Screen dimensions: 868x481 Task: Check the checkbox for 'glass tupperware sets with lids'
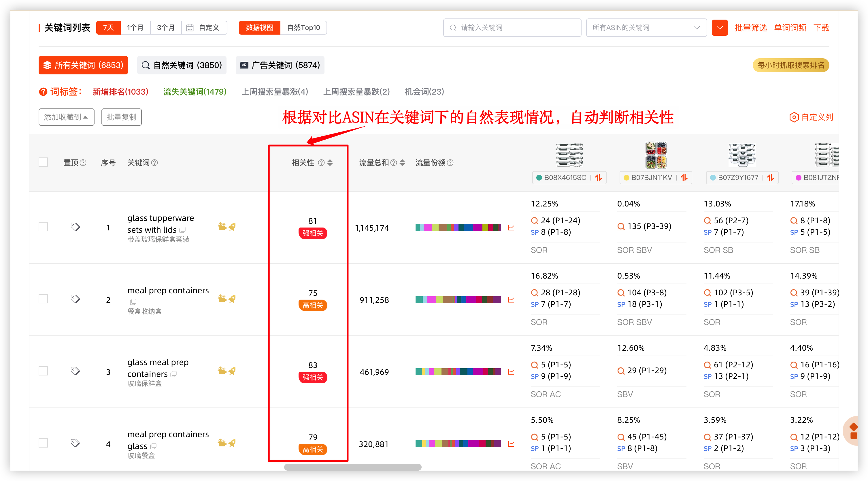[x=43, y=226]
